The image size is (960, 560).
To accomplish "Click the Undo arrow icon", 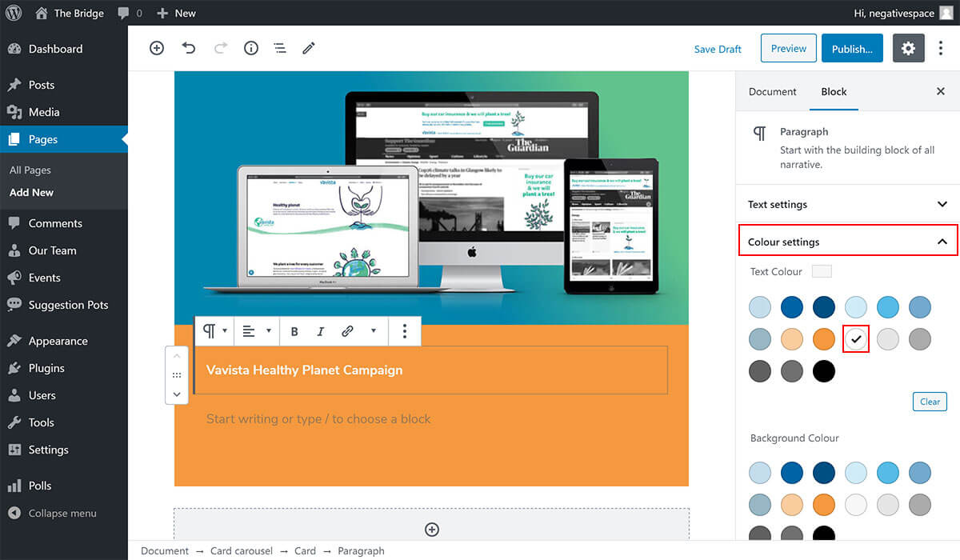I will coord(189,48).
